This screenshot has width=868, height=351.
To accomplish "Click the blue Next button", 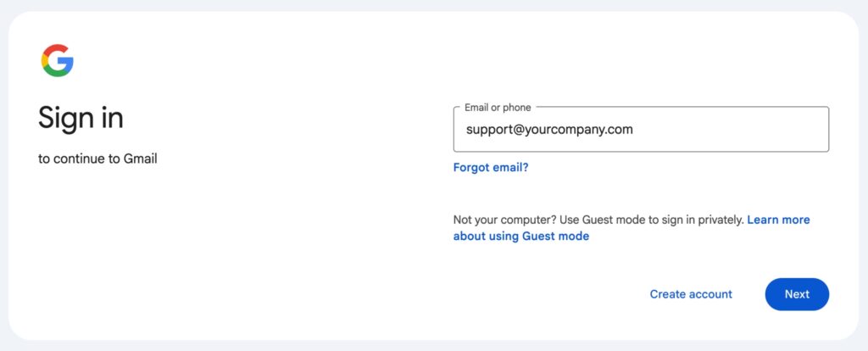I will point(796,294).
